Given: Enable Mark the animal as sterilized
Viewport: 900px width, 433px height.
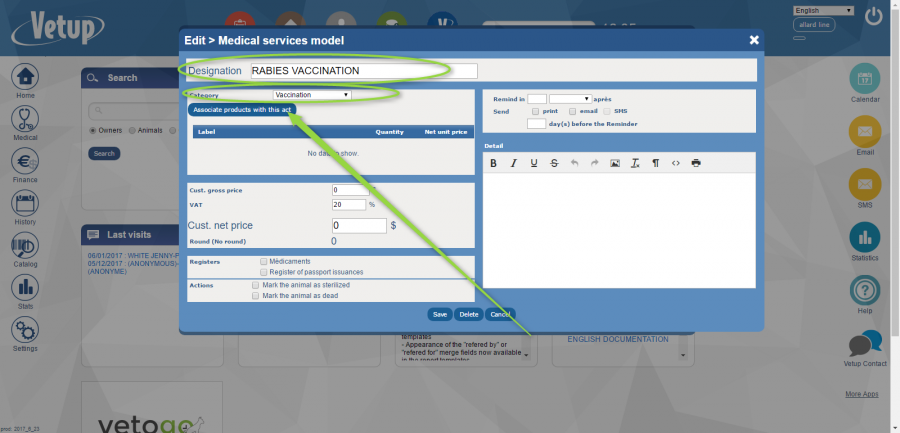Looking at the screenshot, I should (x=255, y=285).
